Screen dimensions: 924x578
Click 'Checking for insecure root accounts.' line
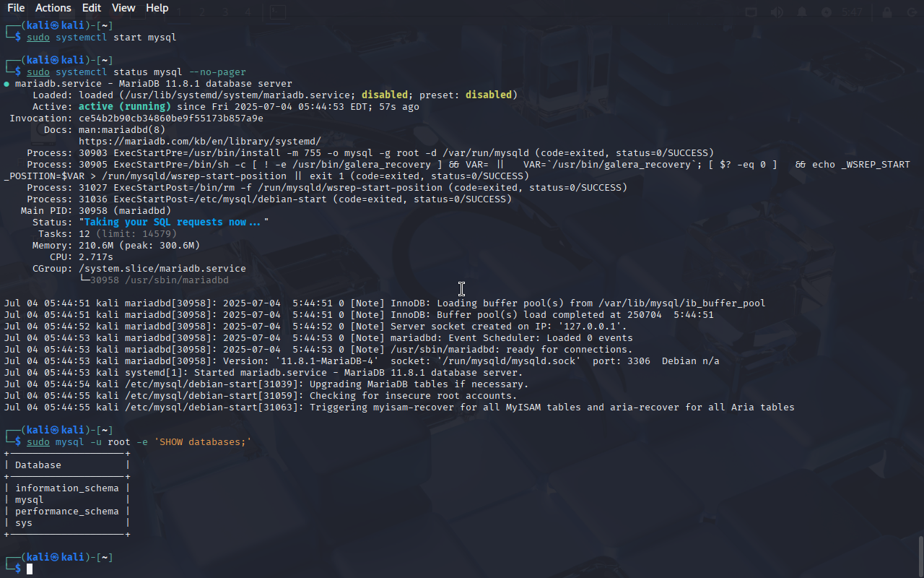[261, 396]
